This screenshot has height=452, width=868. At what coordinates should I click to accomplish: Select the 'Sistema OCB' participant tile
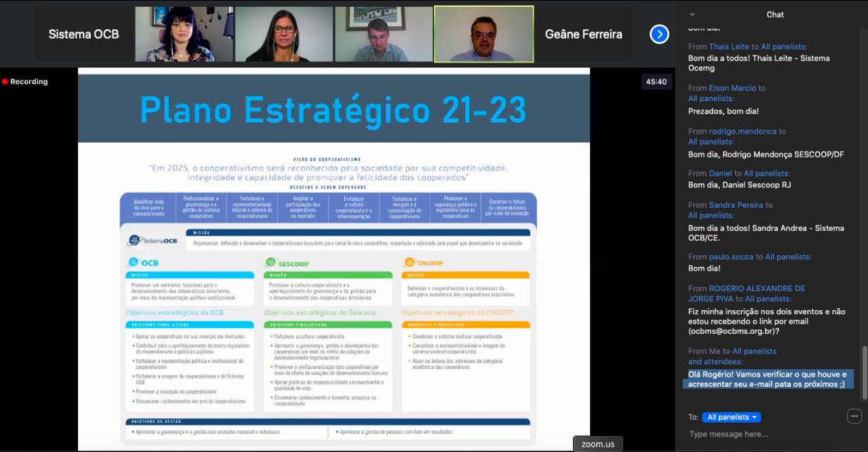tap(84, 34)
